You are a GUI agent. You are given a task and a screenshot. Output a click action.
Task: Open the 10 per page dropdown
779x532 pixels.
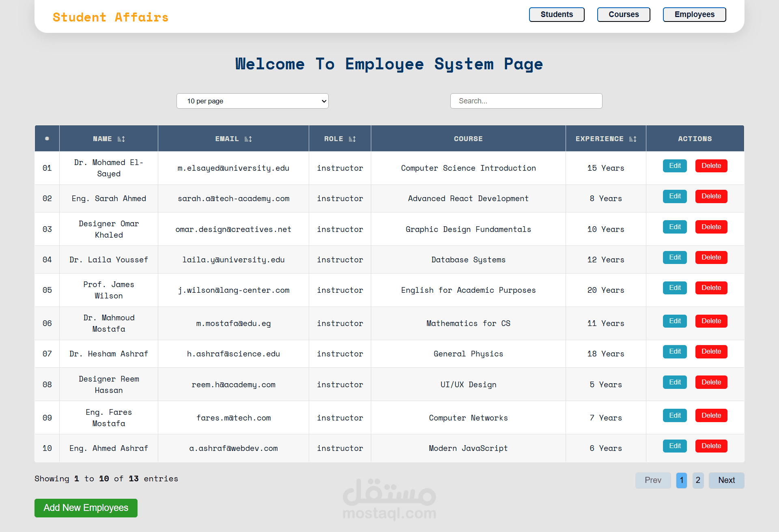[252, 101]
